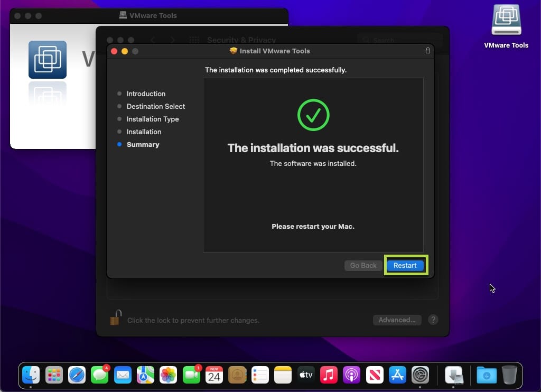The image size is (541, 392).
Task: Click "The installation was successful." message
Action: coord(313,148)
